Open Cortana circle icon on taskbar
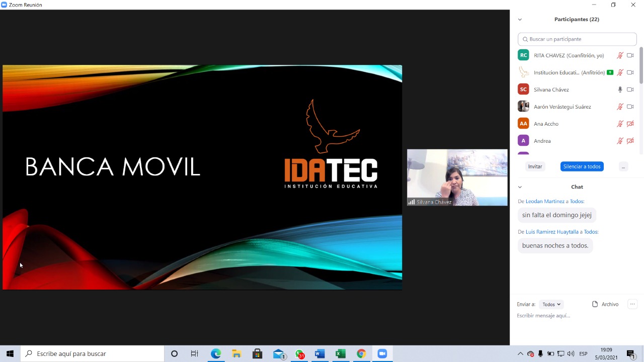The width and height of the screenshot is (644, 362). pyautogui.click(x=174, y=354)
